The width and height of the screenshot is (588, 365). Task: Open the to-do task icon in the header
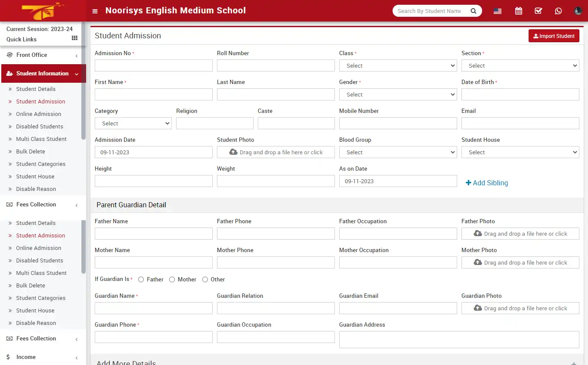[x=538, y=11]
